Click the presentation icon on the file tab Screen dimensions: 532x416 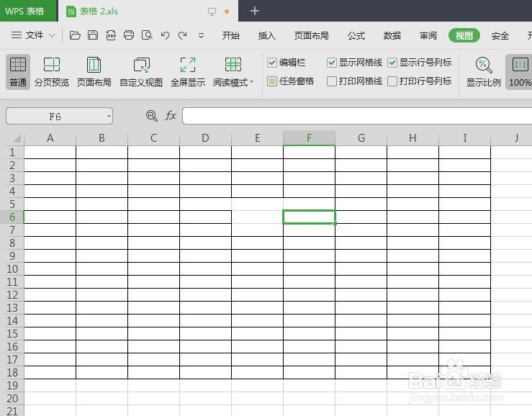212,12
